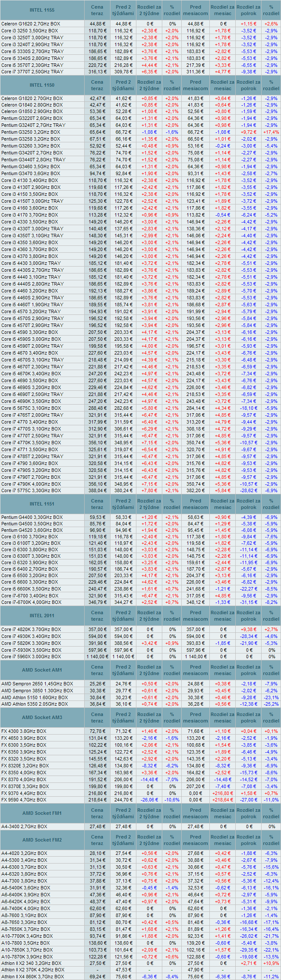Select the -31,15 € half-year difference cell
Image resolution: width=281 pixels, height=980 pixels.
(249, 602)
